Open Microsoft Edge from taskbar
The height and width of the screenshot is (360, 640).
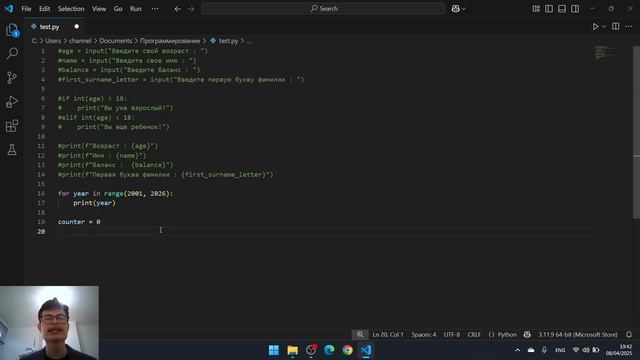click(329, 350)
